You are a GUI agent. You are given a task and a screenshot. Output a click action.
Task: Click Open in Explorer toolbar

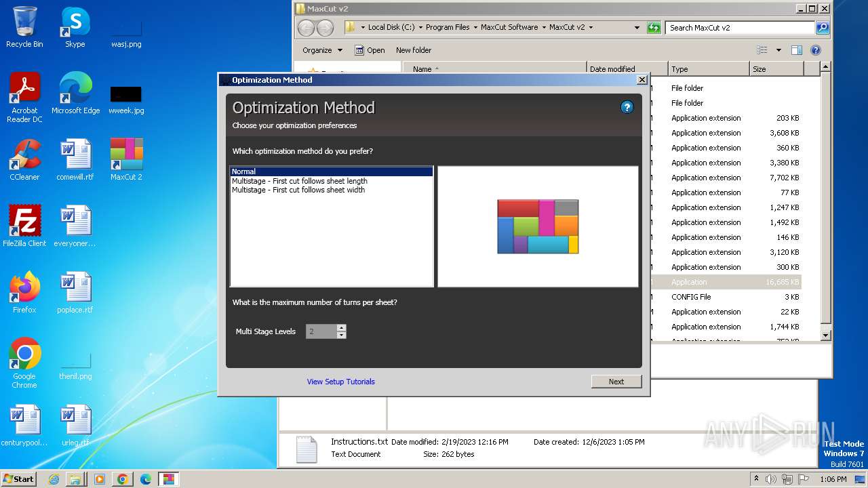[370, 50]
